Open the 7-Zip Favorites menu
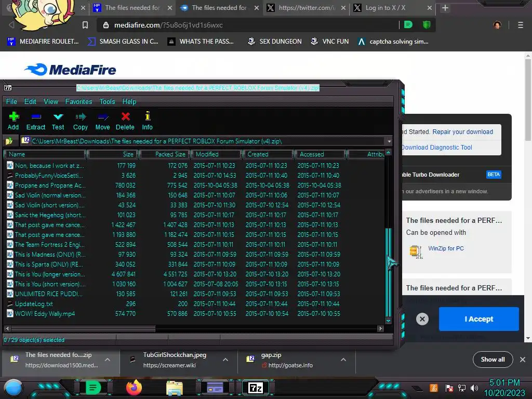The width and height of the screenshot is (532, 399). point(79,101)
